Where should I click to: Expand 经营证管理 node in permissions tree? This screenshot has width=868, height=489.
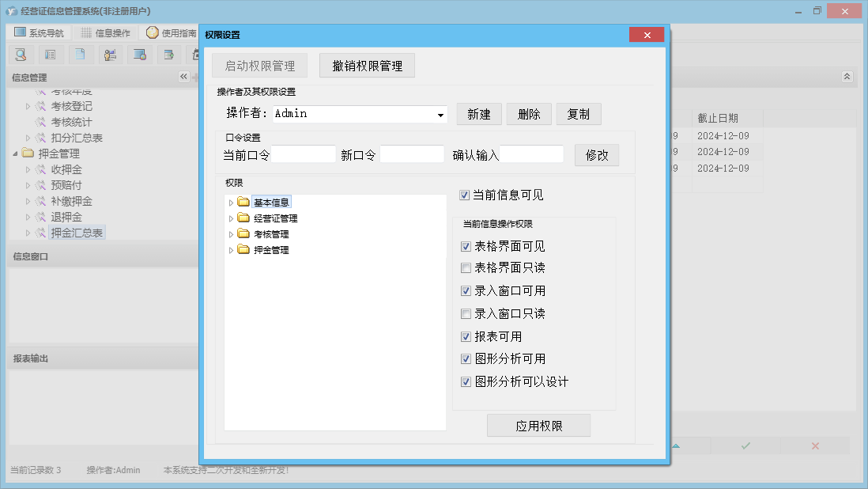pyautogui.click(x=232, y=218)
